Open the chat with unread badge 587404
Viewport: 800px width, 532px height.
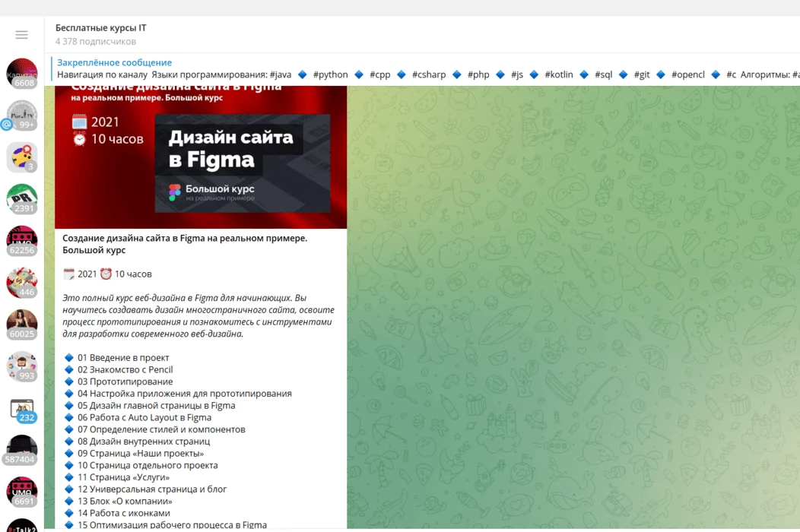pos(22,450)
